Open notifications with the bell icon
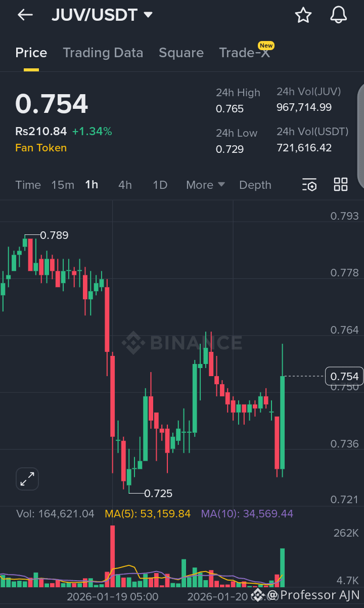 pos(338,15)
